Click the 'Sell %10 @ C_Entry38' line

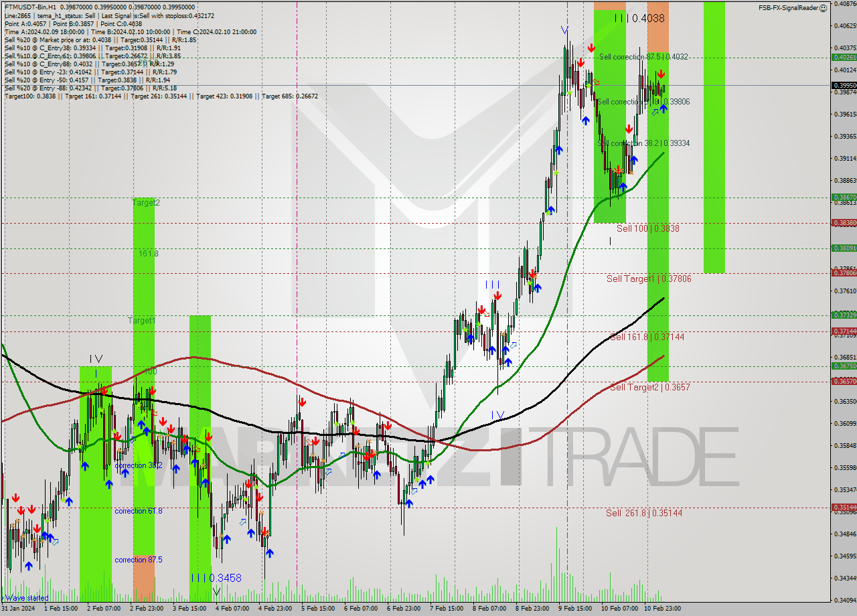(92, 48)
